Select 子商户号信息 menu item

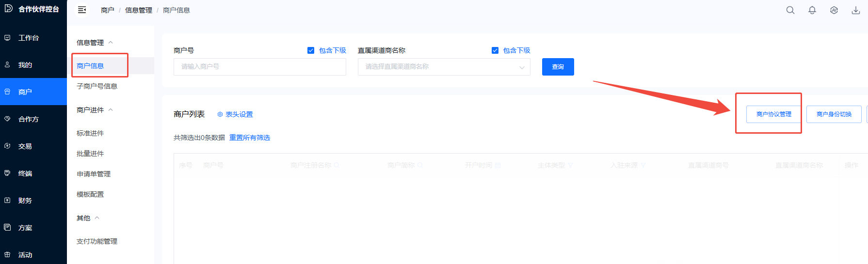[x=97, y=86]
